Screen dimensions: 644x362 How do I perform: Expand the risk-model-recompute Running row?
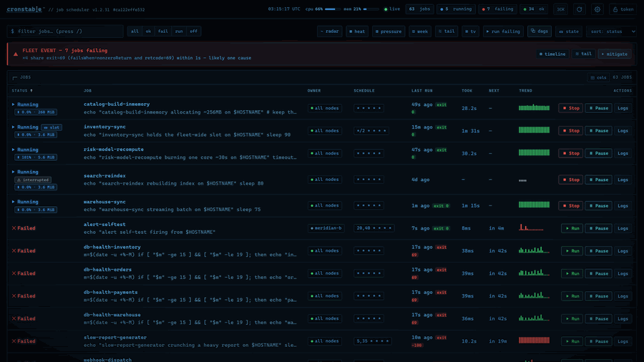tap(13, 150)
